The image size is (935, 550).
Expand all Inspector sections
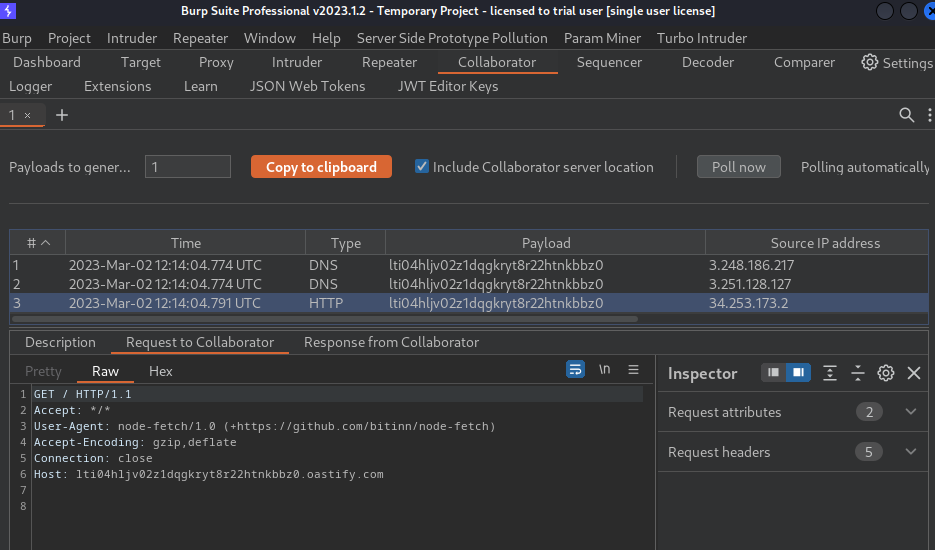(829, 373)
